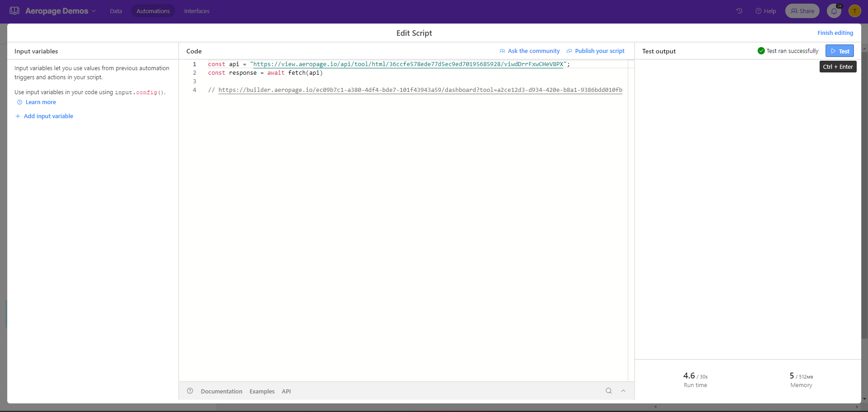Click Add input variable
The height and width of the screenshot is (412, 868).
pos(44,116)
